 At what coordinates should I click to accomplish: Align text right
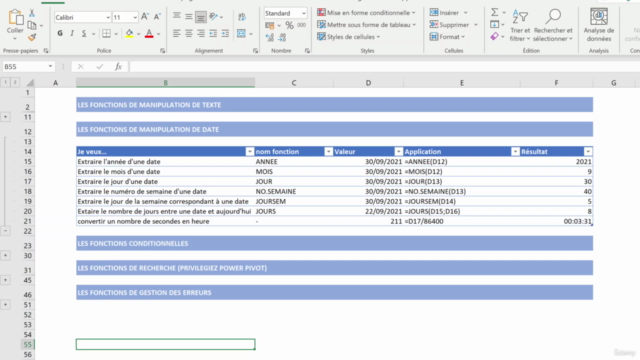point(200,33)
